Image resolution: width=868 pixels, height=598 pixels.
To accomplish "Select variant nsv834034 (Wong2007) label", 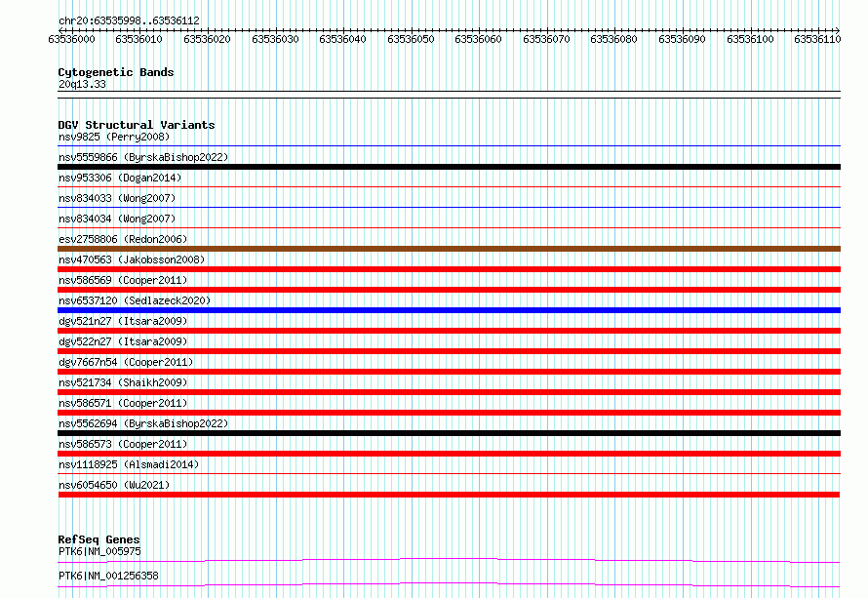I will click(x=117, y=219).
